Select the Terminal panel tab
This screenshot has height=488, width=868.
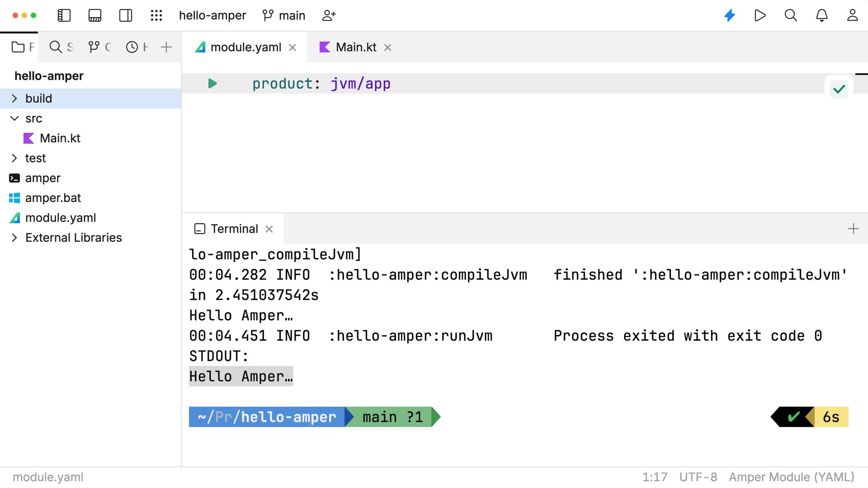[x=233, y=229]
